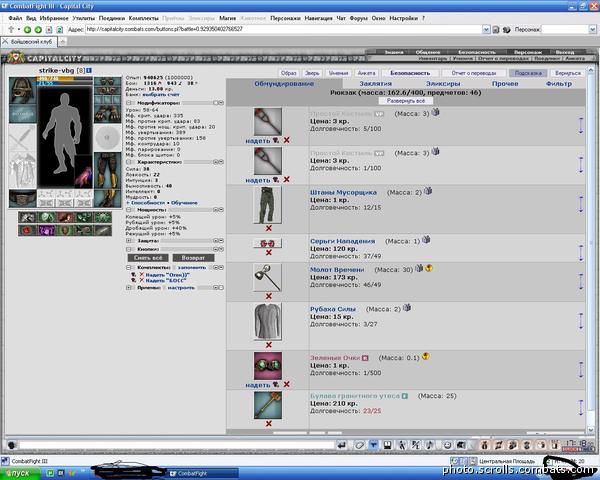Click the Способности link

coord(148,202)
